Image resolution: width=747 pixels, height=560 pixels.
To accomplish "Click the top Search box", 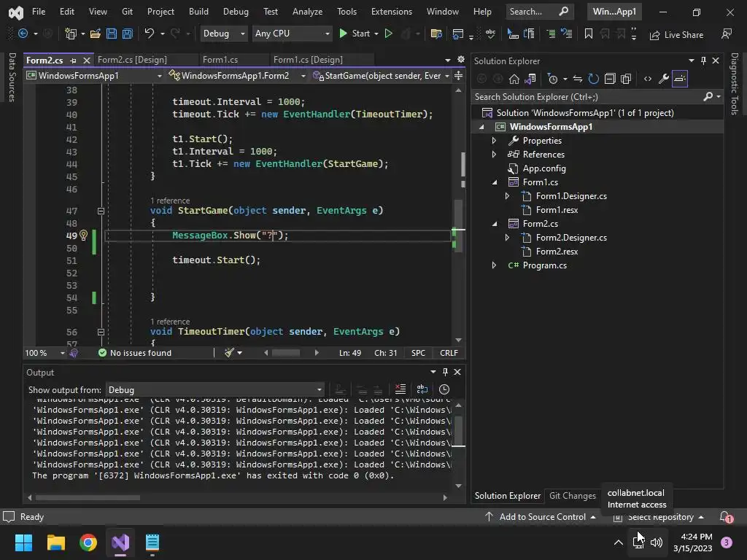I will click(538, 12).
